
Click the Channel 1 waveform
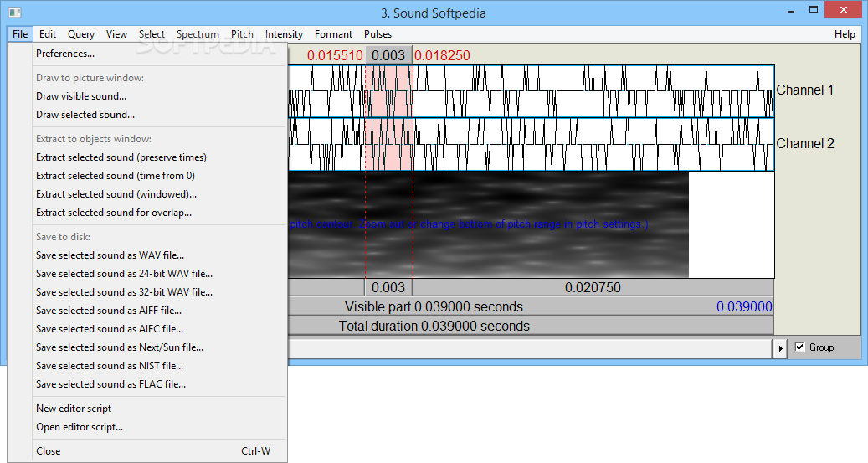coord(531,91)
